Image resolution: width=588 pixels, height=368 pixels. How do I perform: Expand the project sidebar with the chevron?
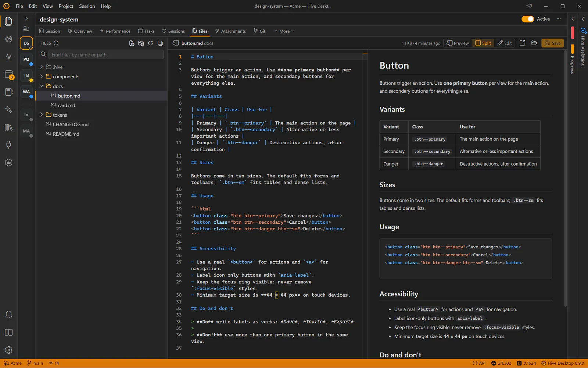[26, 19]
